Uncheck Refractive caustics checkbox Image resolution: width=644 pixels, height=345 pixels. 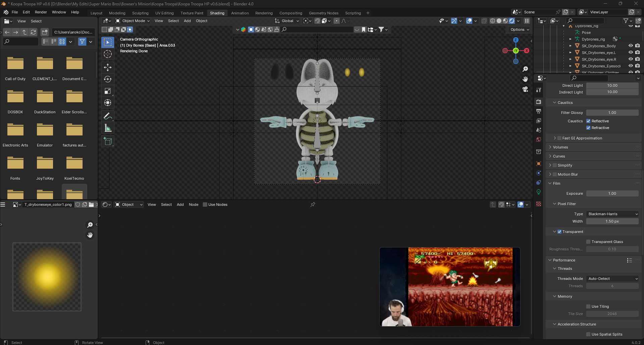click(588, 128)
